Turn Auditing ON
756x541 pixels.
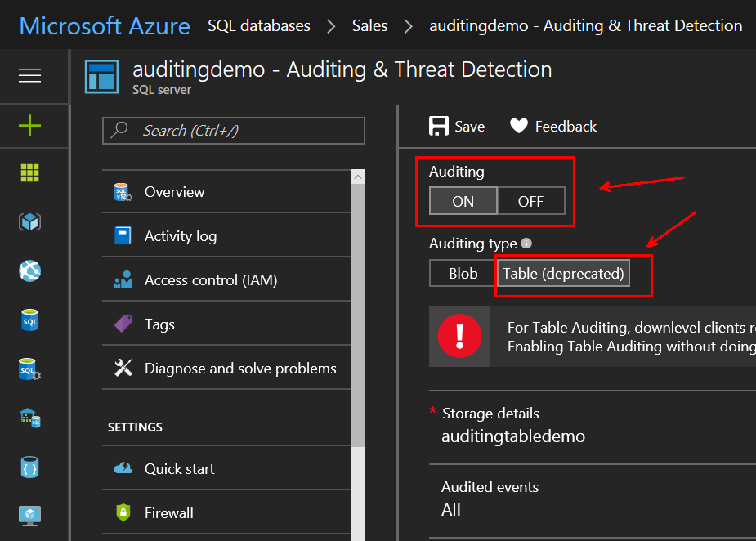click(463, 201)
